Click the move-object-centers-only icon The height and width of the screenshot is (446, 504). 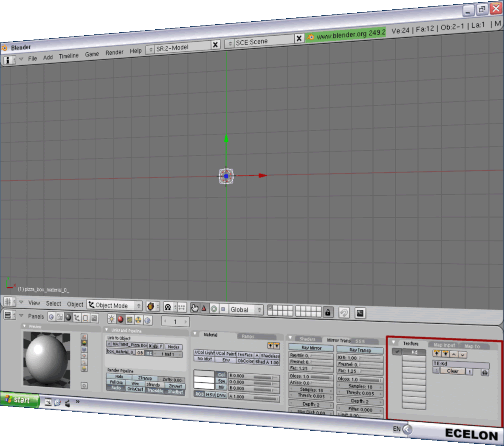(182, 308)
